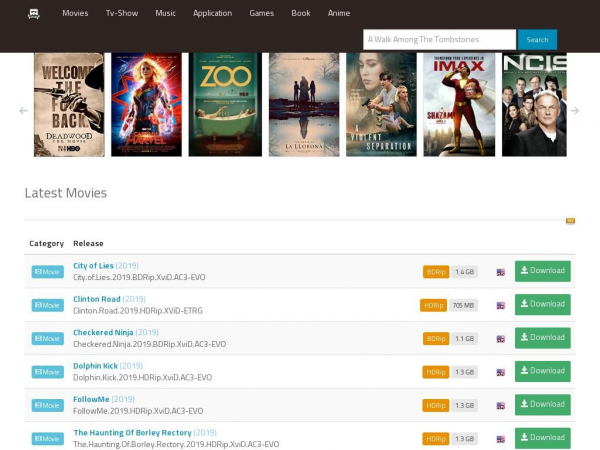Open the Captain Marvel poster
This screenshot has width=600, height=450.
coord(146,104)
